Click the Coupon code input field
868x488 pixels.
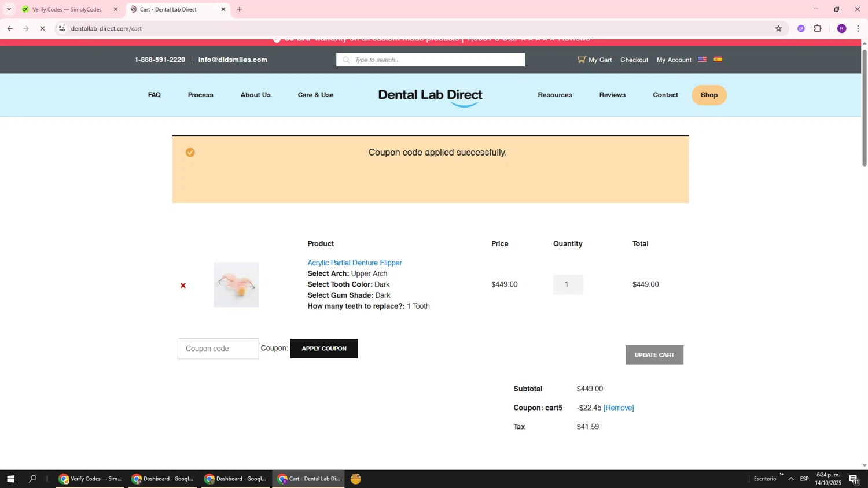[218, 349]
